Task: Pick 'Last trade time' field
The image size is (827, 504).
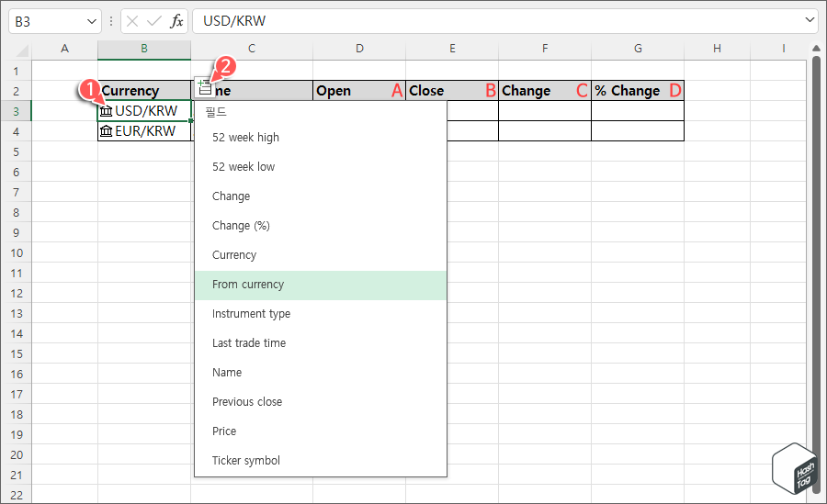Action: click(x=321, y=343)
